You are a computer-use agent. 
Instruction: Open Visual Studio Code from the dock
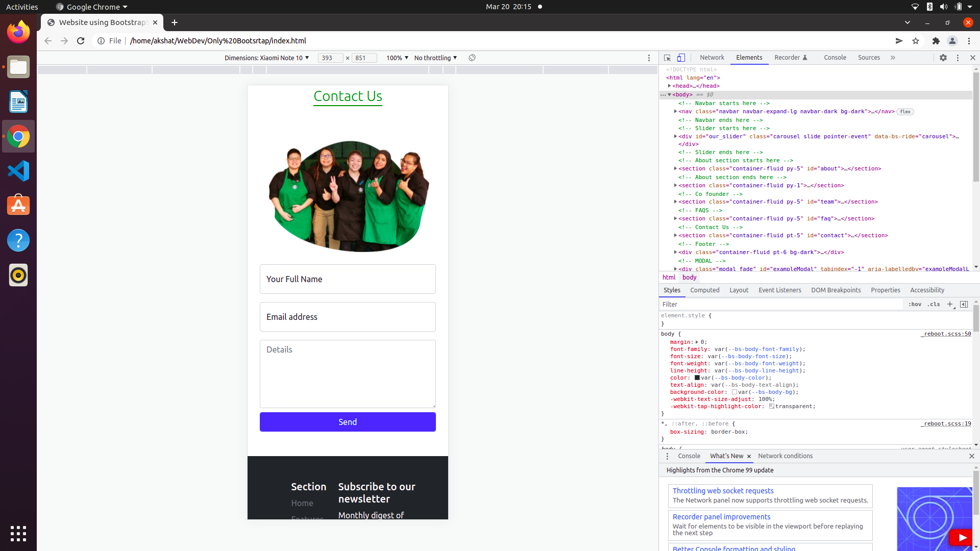[x=18, y=171]
